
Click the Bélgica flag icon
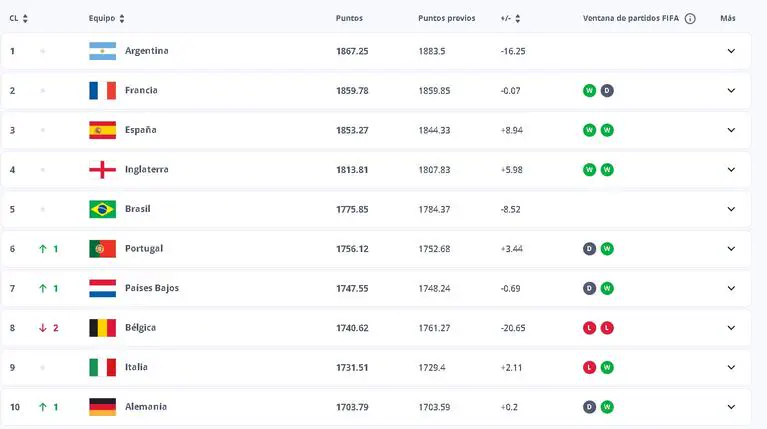[102, 328]
